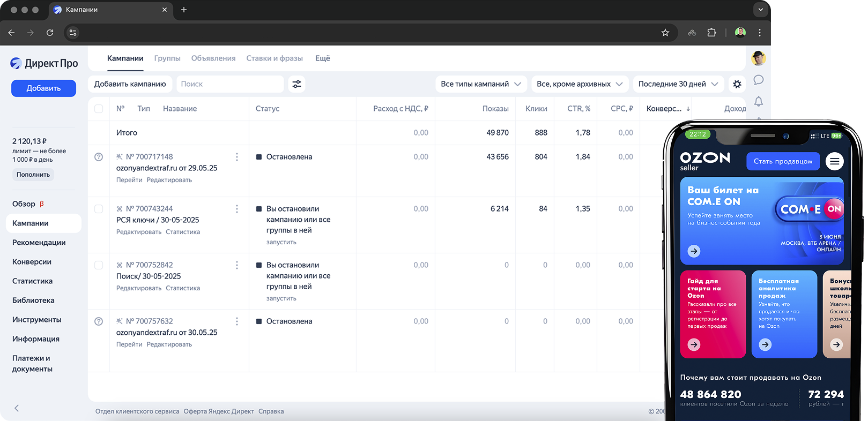Collapse the left sidebar arrow
Image resolution: width=868 pixels, height=421 pixels.
[x=17, y=408]
